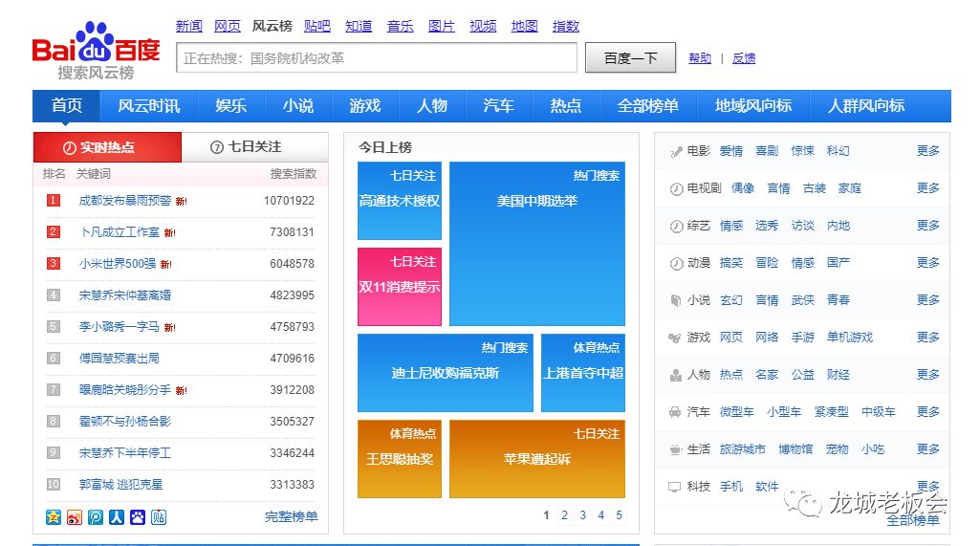This screenshot has height=546, width=980.
Task: Open 傅园慧预赛出局 keyword
Action: [x=119, y=359]
